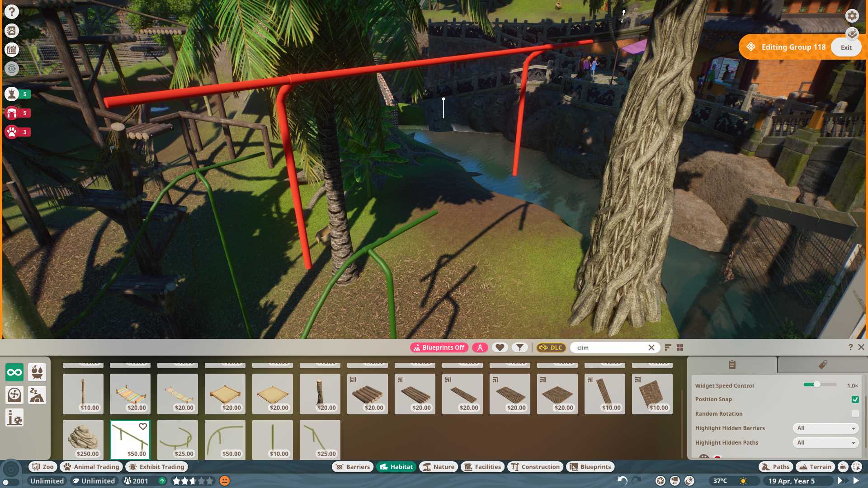Open the paint brush customisation tab
The image size is (868, 488).
click(822, 365)
